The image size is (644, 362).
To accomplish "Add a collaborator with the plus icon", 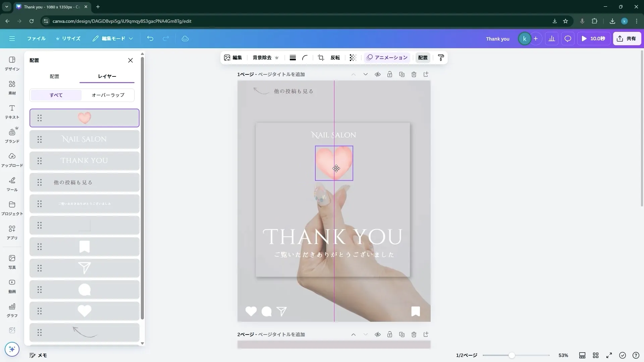I will tap(536, 39).
